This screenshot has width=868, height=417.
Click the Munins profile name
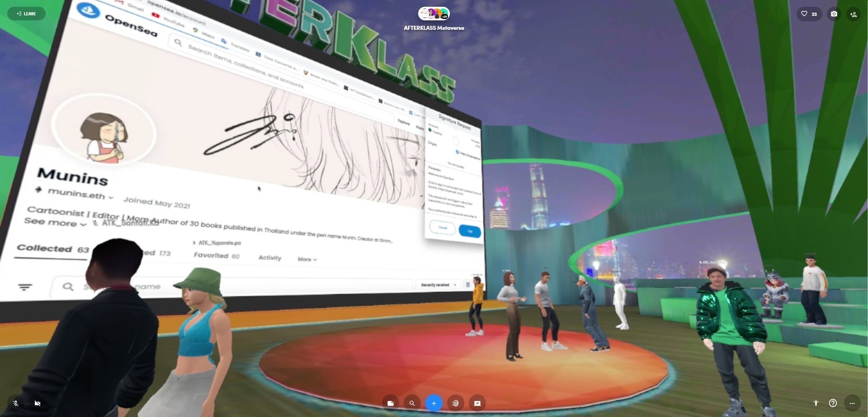(73, 176)
